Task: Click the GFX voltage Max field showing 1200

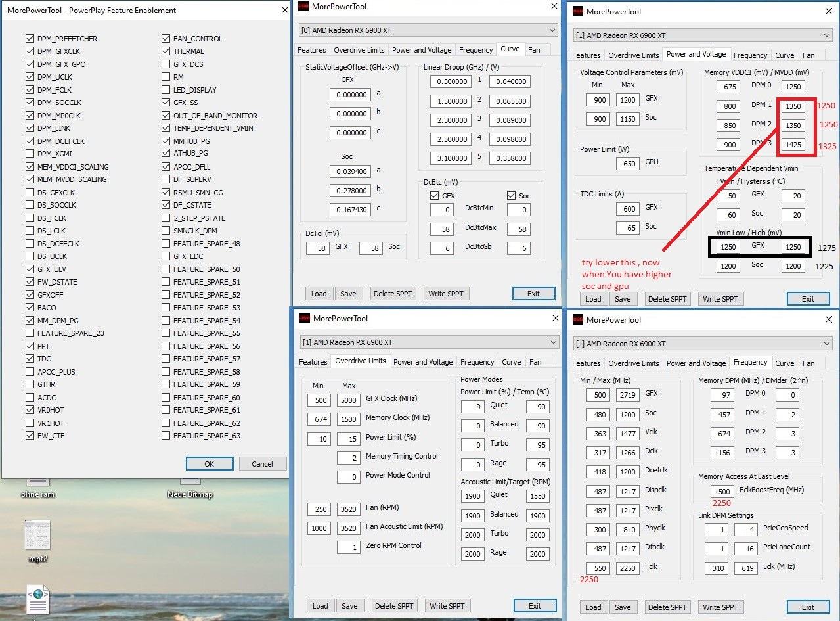Action: coord(628,99)
